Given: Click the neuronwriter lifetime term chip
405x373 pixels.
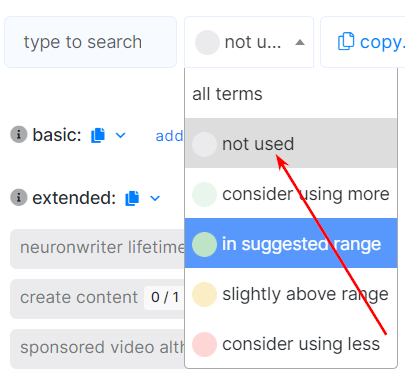Looking at the screenshot, I should (97, 249).
